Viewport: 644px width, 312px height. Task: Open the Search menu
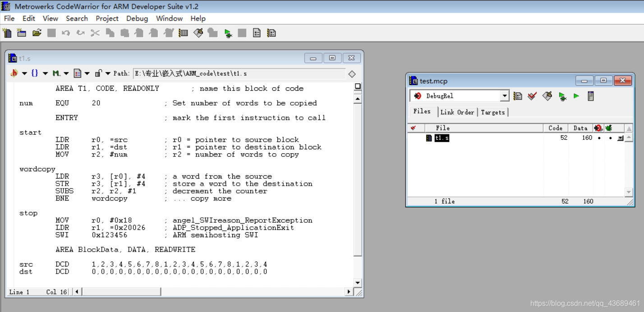click(77, 18)
